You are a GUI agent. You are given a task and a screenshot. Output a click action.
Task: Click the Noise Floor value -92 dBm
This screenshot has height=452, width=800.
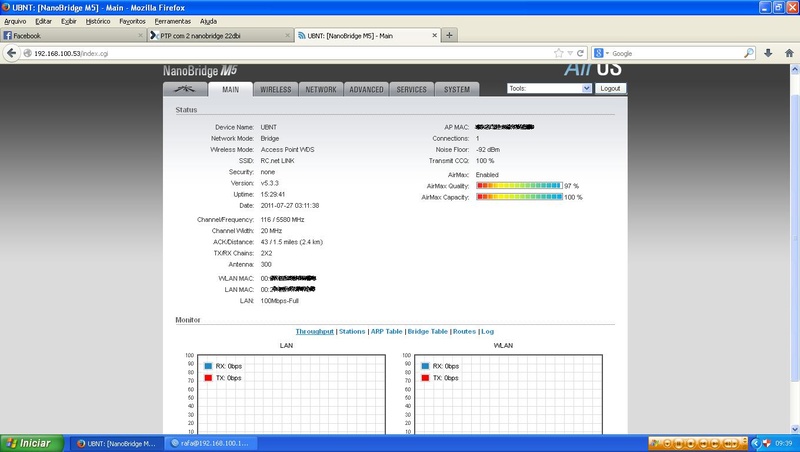click(488, 149)
